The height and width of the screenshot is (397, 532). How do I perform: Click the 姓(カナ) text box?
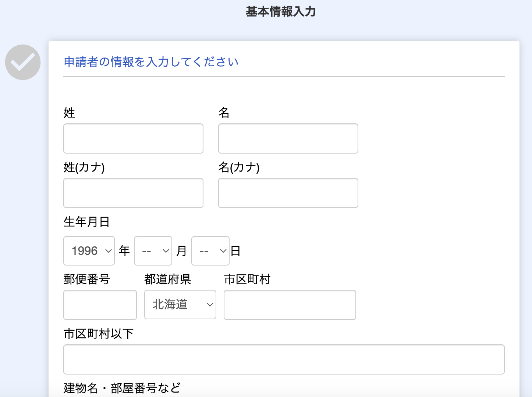133,193
